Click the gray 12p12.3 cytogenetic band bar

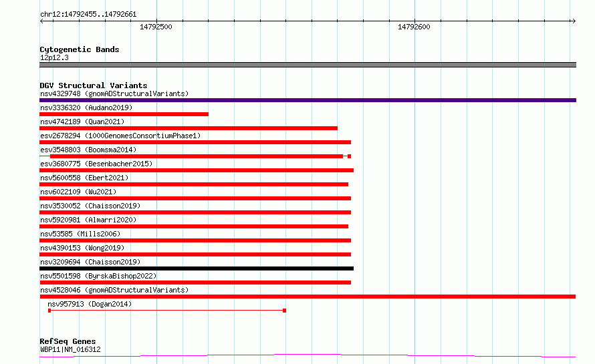[308, 65]
